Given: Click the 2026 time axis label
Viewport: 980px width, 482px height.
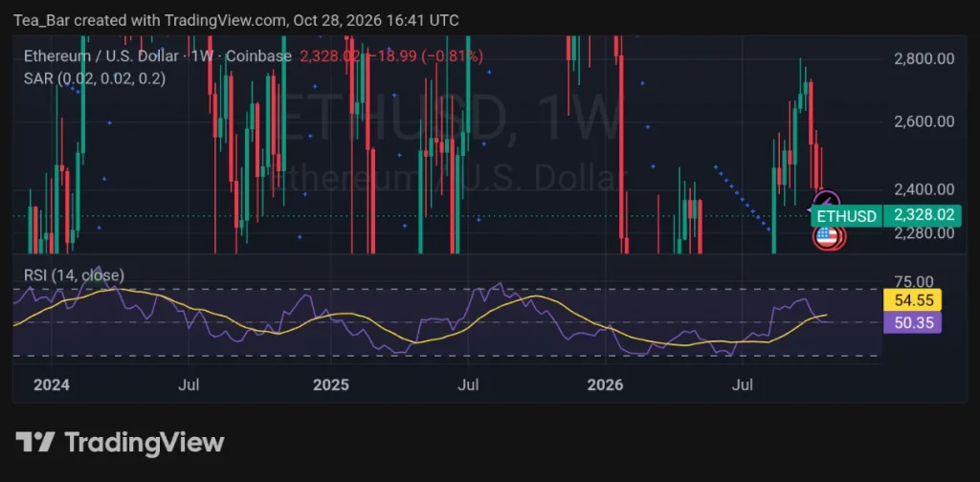Looking at the screenshot, I should (606, 384).
